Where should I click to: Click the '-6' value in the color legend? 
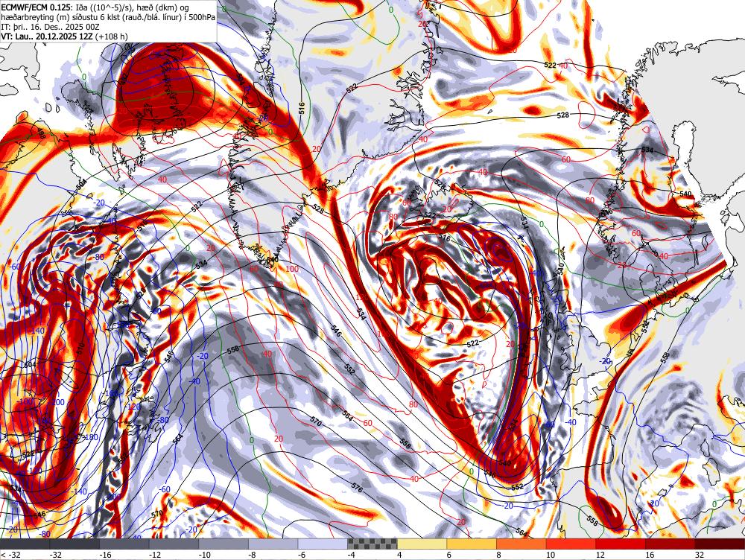[x=302, y=555]
